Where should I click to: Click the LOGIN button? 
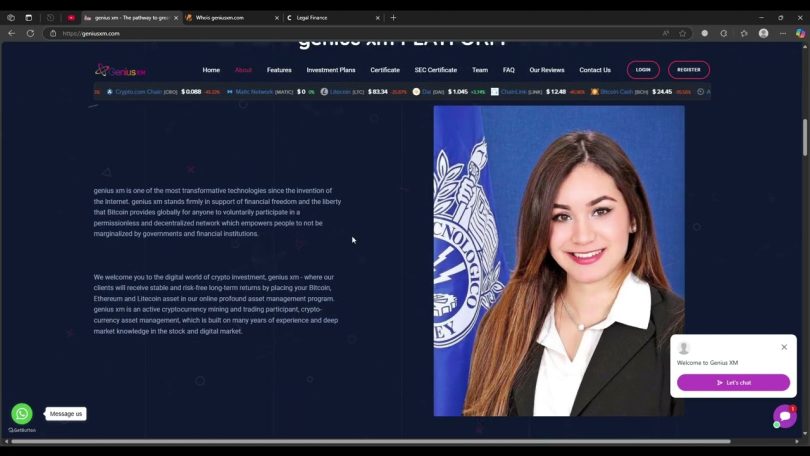coord(643,70)
